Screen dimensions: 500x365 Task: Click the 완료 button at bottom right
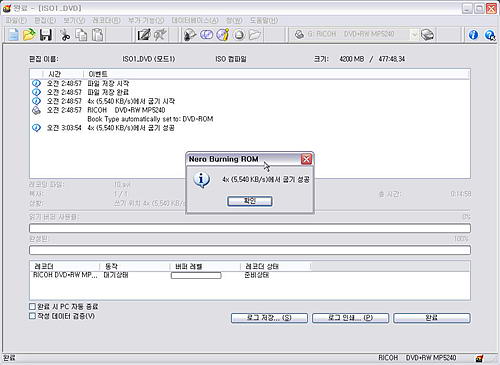(x=432, y=318)
